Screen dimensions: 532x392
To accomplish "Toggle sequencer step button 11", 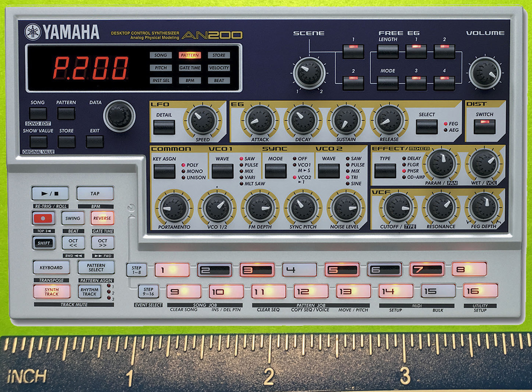I will coord(269,291).
